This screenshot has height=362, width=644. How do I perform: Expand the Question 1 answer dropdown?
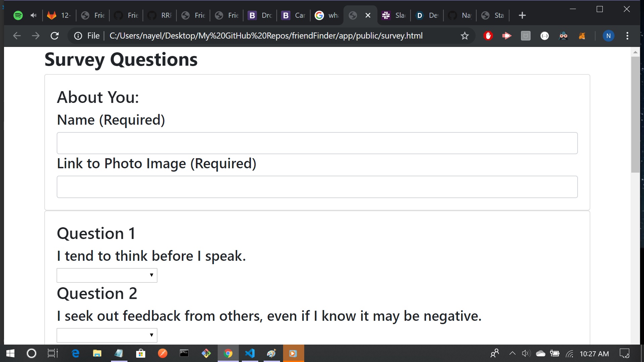tap(107, 275)
